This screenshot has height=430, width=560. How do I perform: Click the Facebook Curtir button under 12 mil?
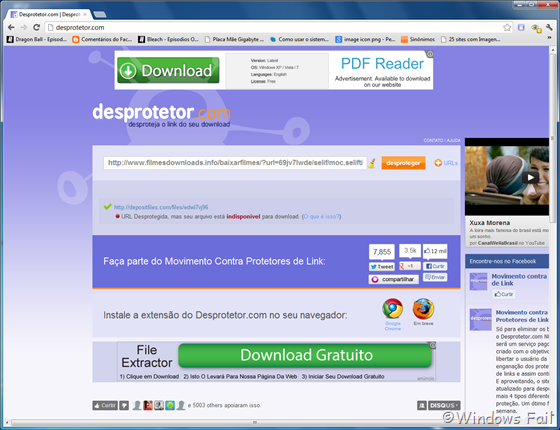click(435, 266)
